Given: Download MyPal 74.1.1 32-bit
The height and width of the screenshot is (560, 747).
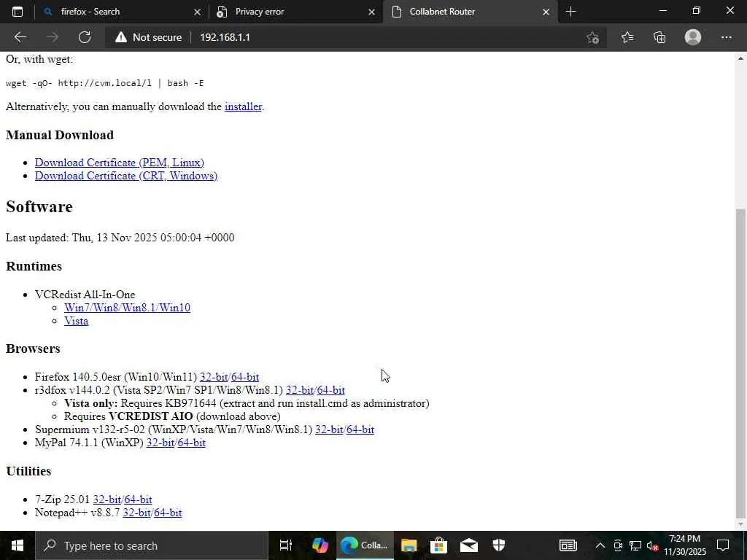Looking at the screenshot, I should [160, 443].
